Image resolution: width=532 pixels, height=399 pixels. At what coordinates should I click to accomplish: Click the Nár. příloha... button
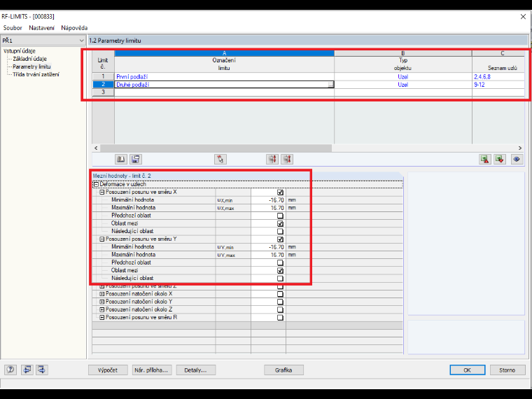pyautogui.click(x=152, y=370)
